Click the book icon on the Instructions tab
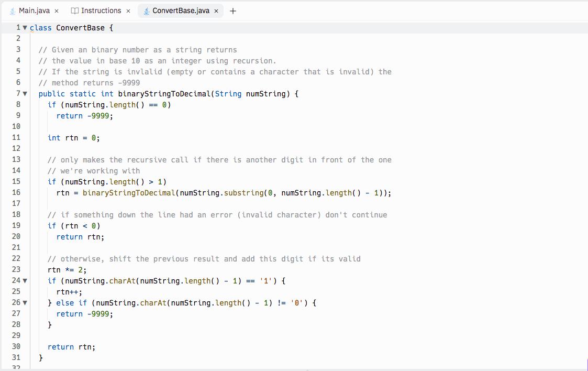The width and height of the screenshot is (588, 371). (75, 10)
